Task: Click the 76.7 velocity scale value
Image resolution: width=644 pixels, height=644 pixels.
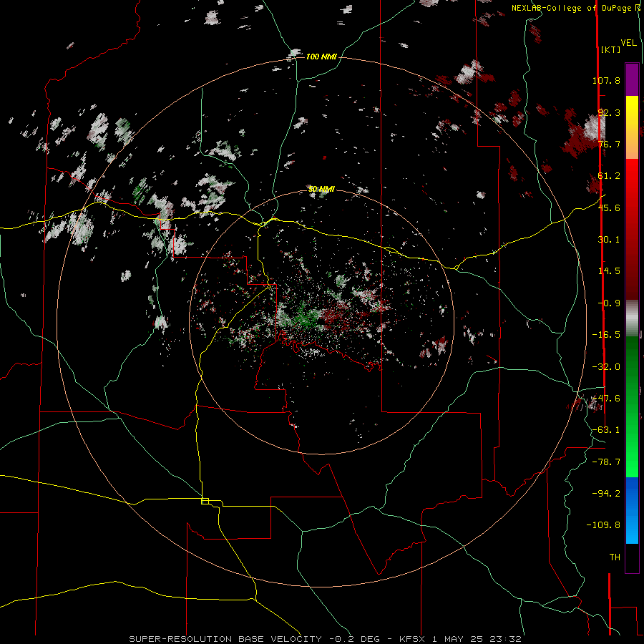Action: (x=609, y=144)
